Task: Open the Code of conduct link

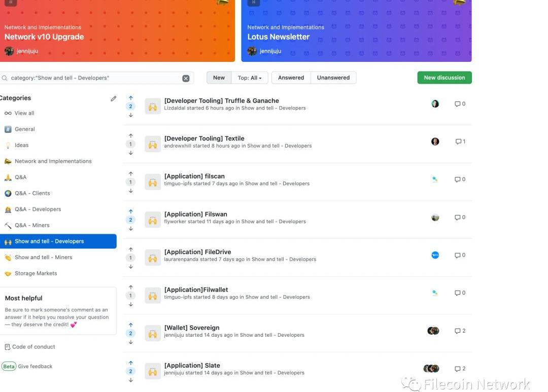Action: 33,347
